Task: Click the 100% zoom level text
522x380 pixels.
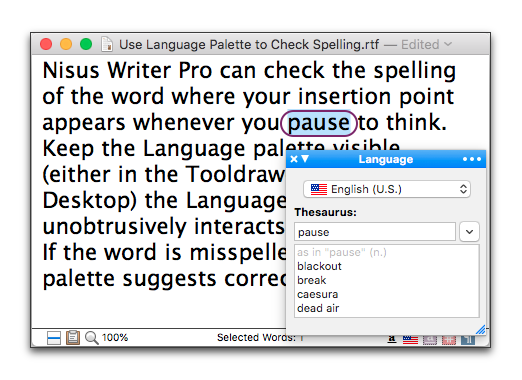Action: pyautogui.click(x=115, y=338)
